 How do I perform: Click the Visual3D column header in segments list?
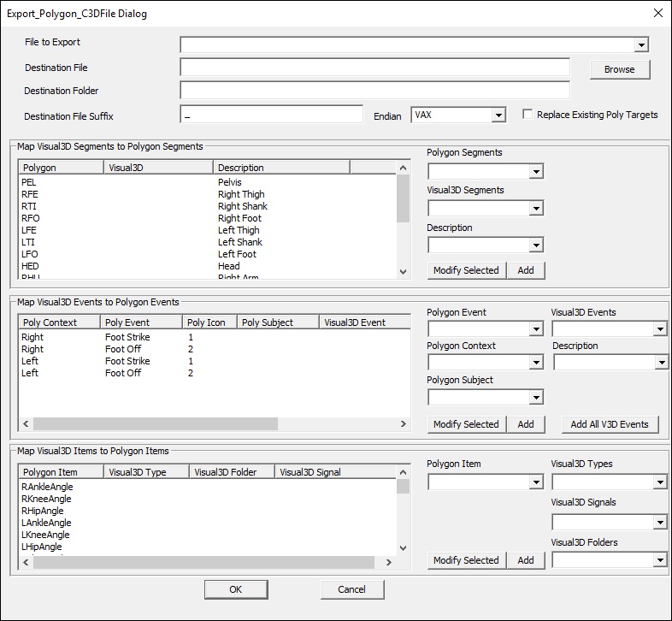click(x=158, y=168)
